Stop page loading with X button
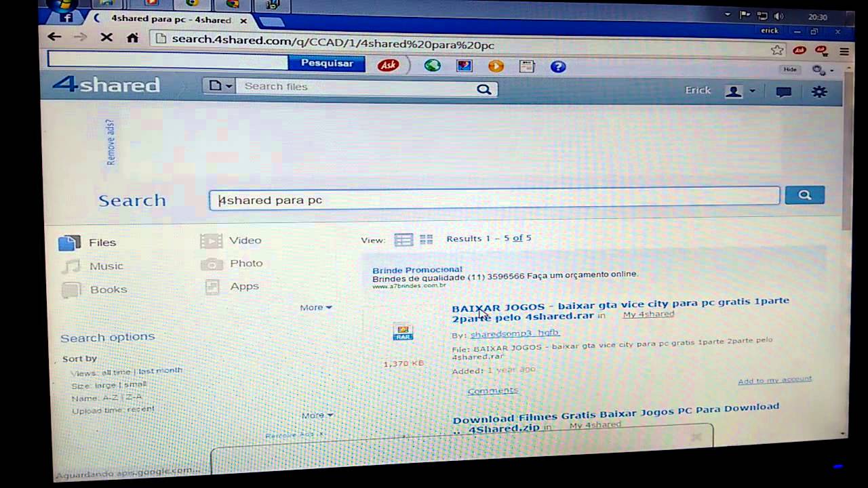The width and height of the screenshot is (868, 488). tap(106, 37)
